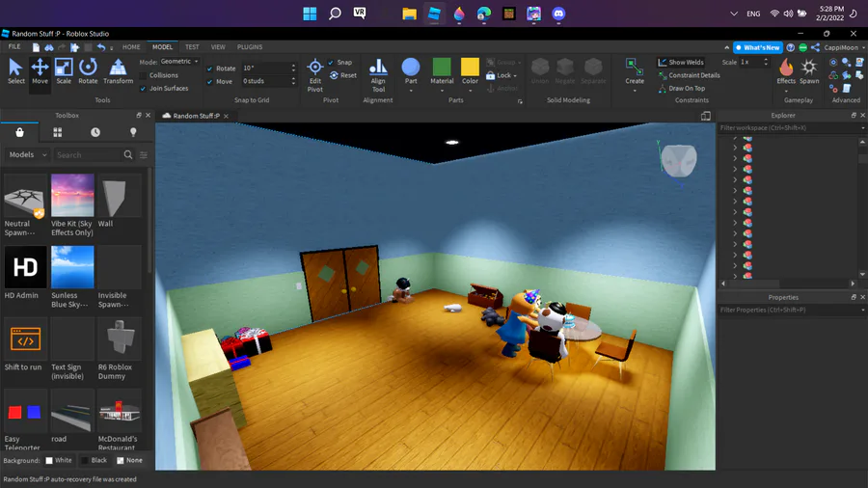Open File Explorer from the taskbar

point(409,14)
